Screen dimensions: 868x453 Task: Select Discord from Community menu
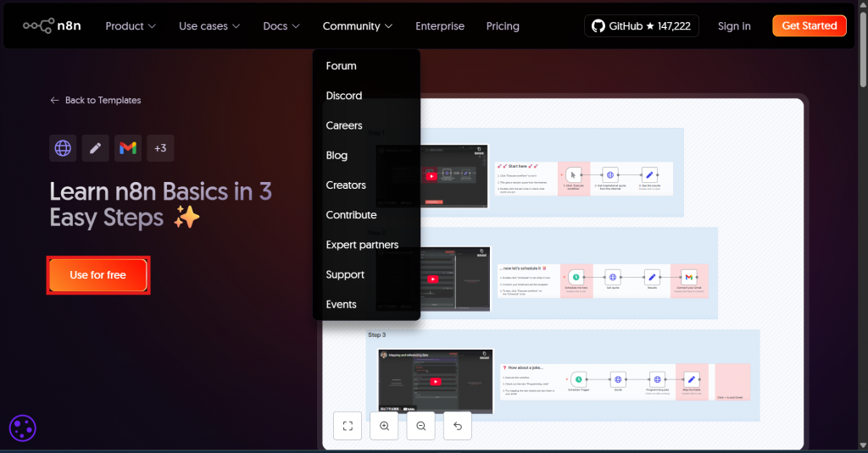pos(344,96)
